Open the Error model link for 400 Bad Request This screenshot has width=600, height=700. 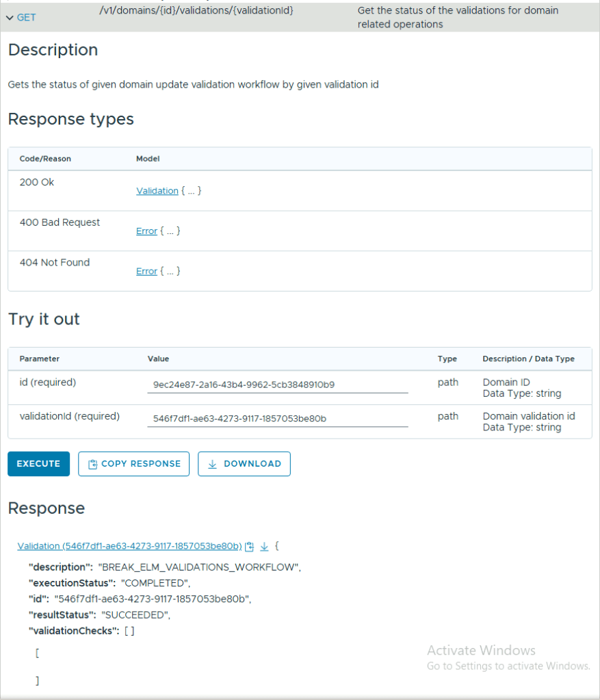[x=146, y=231]
